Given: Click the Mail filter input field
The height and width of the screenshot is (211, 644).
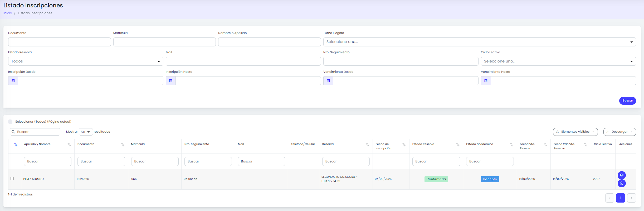Looking at the screenshot, I should [243, 61].
